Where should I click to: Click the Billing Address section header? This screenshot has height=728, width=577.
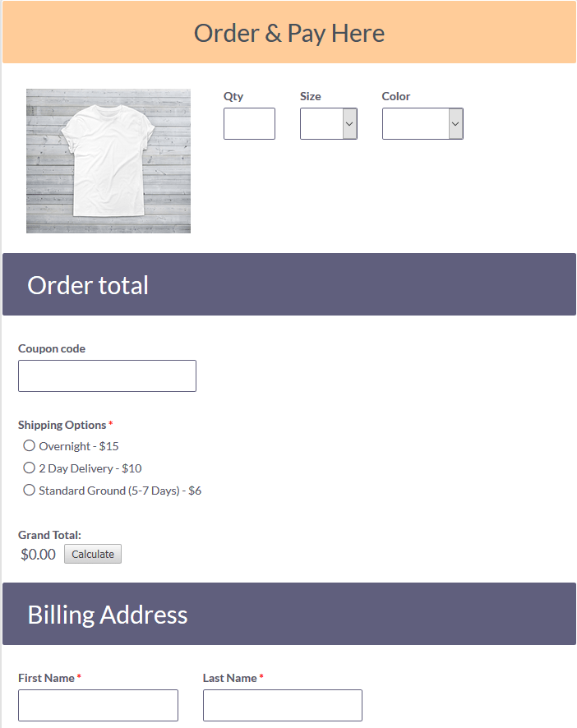click(107, 614)
